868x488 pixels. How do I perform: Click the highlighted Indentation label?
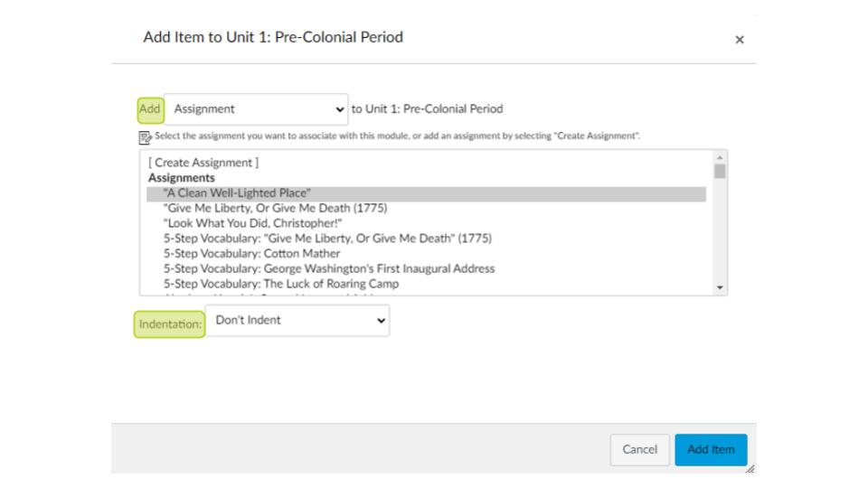pyautogui.click(x=170, y=324)
